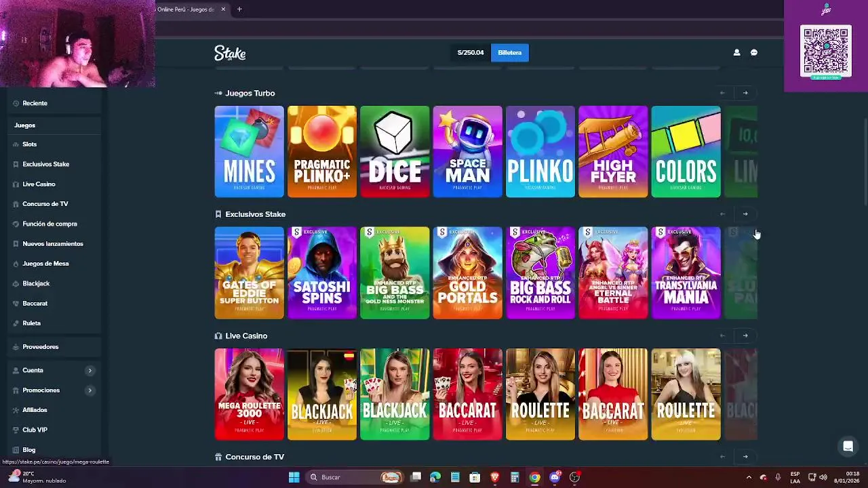This screenshot has width=868, height=488.
Task: Open Gates of Eddie Super Button
Action: coord(249,273)
